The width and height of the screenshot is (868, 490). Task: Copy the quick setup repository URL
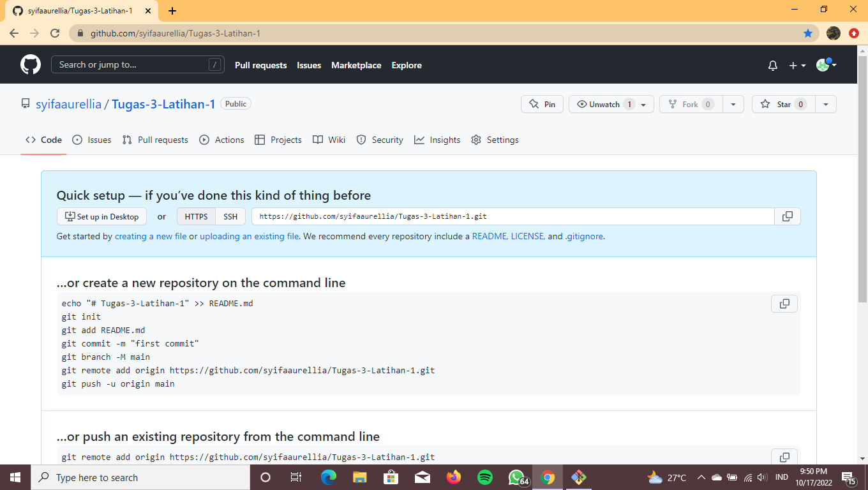[x=788, y=216]
